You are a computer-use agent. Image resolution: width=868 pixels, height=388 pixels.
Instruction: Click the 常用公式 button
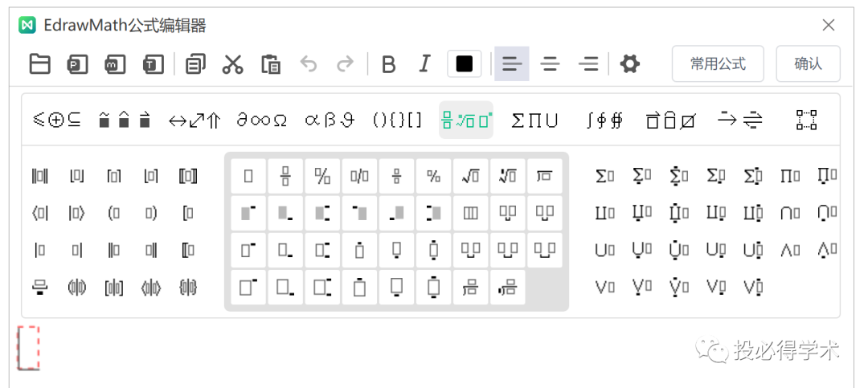pos(718,63)
